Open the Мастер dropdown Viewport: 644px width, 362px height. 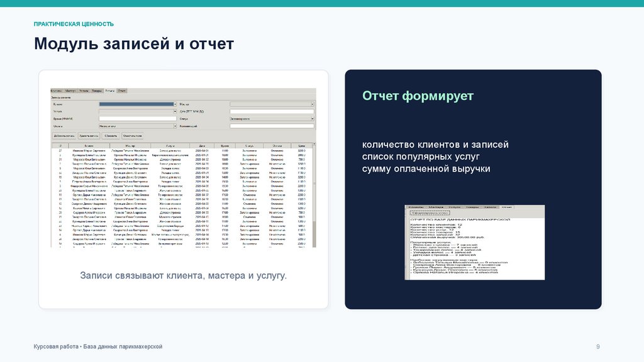pos(272,104)
